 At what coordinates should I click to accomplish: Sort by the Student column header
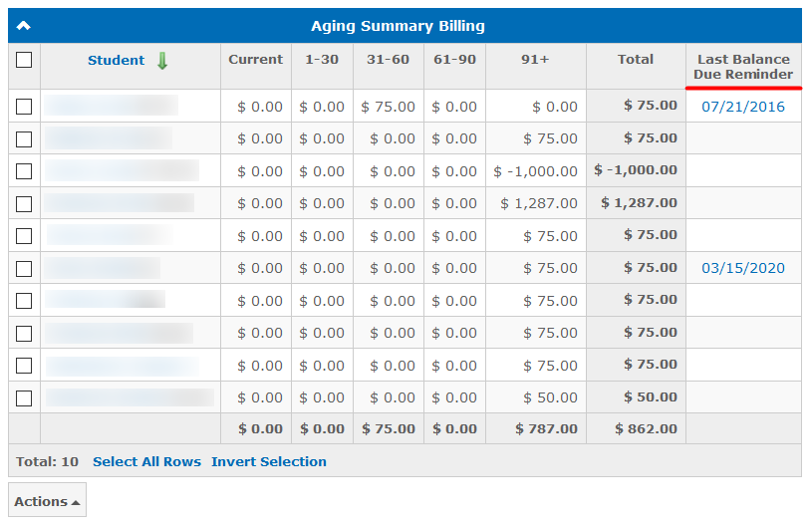tap(116, 60)
